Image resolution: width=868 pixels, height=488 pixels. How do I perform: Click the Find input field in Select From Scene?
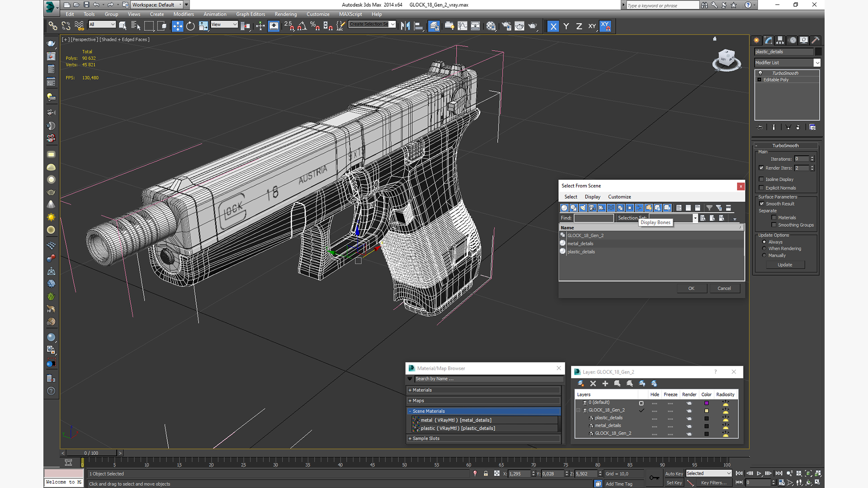(x=594, y=218)
